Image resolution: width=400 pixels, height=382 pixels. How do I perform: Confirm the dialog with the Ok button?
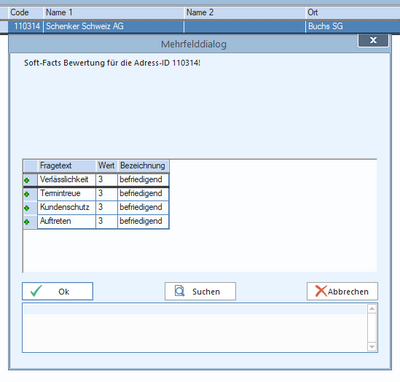pos(57,291)
